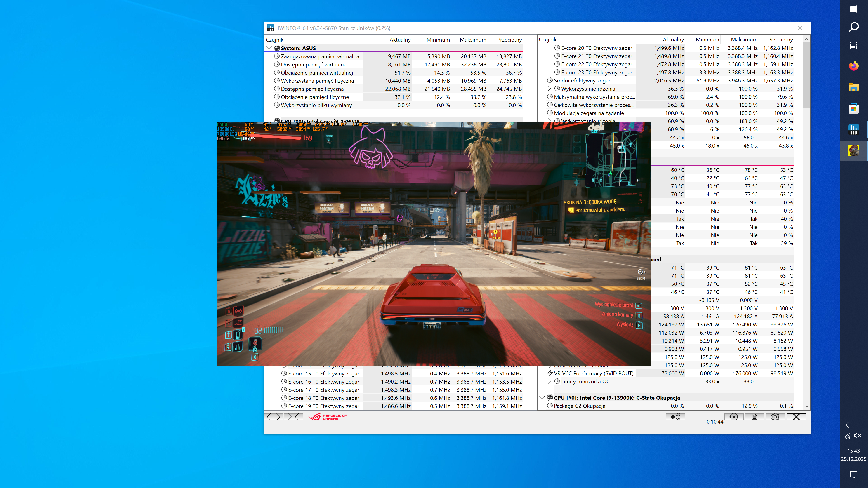Click the reset clock icon near timer
This screenshot has width=868, height=488.
click(734, 417)
